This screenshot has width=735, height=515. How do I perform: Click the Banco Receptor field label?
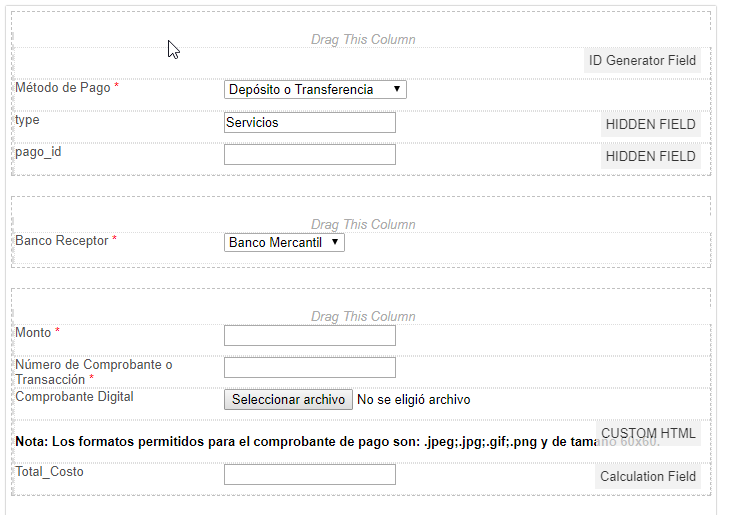(61, 241)
